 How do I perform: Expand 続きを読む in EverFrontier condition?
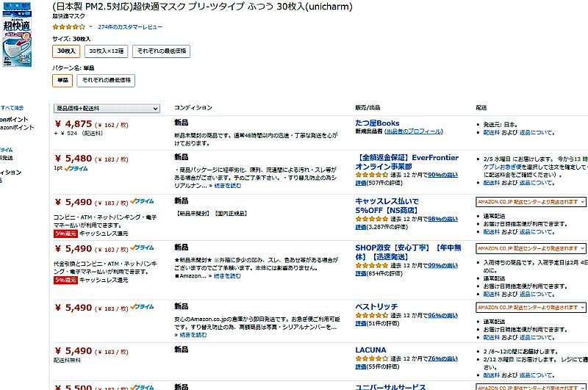228,186
